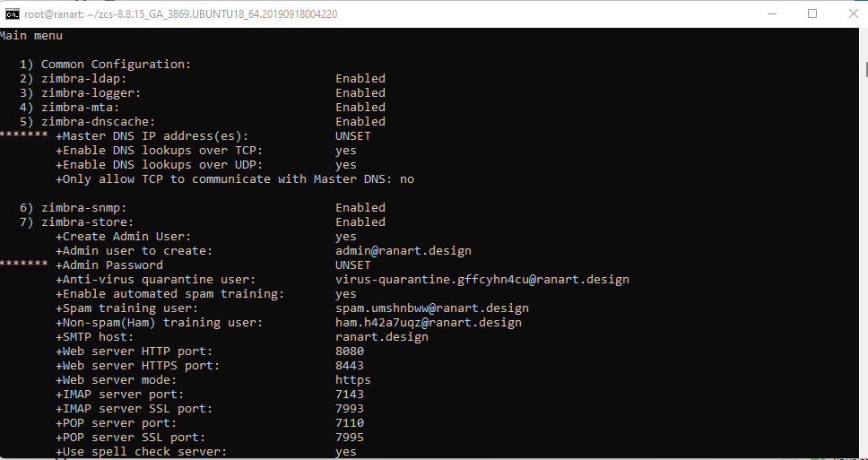The width and height of the screenshot is (868, 460).
Task: Click '+Use spell check server:' label
Action: pos(141,452)
